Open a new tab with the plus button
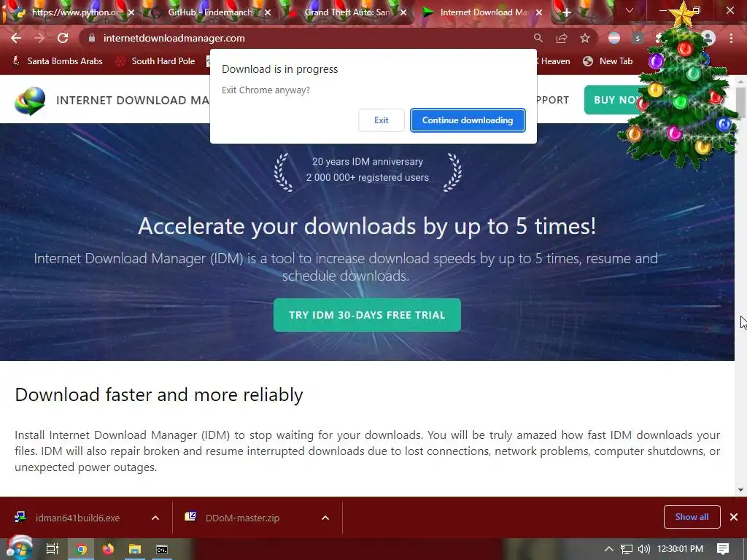The height and width of the screenshot is (560, 747). (x=566, y=12)
